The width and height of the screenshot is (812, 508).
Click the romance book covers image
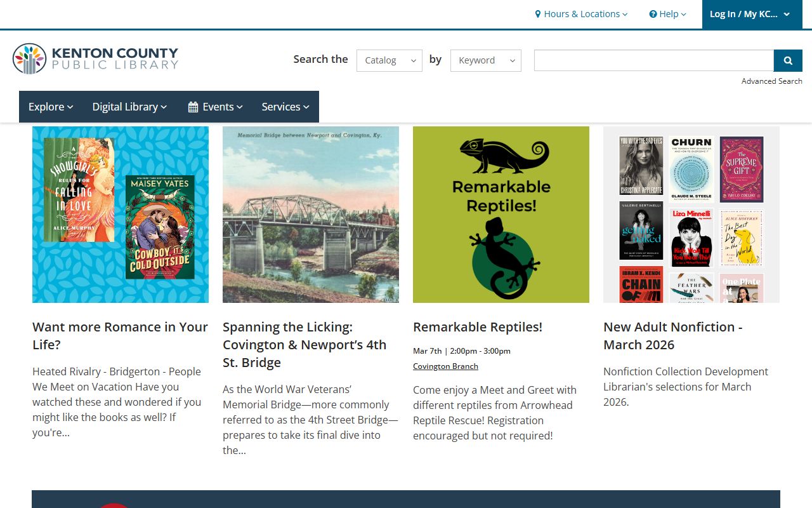coord(121,215)
